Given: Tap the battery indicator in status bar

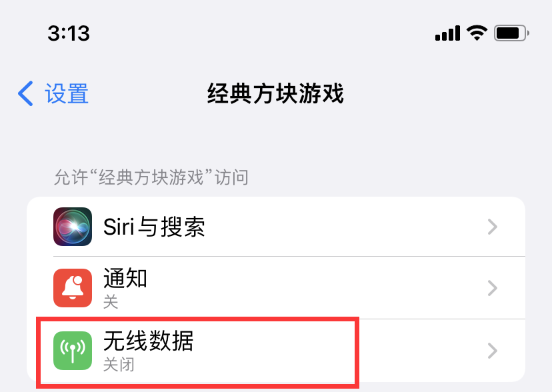Looking at the screenshot, I should (x=511, y=33).
